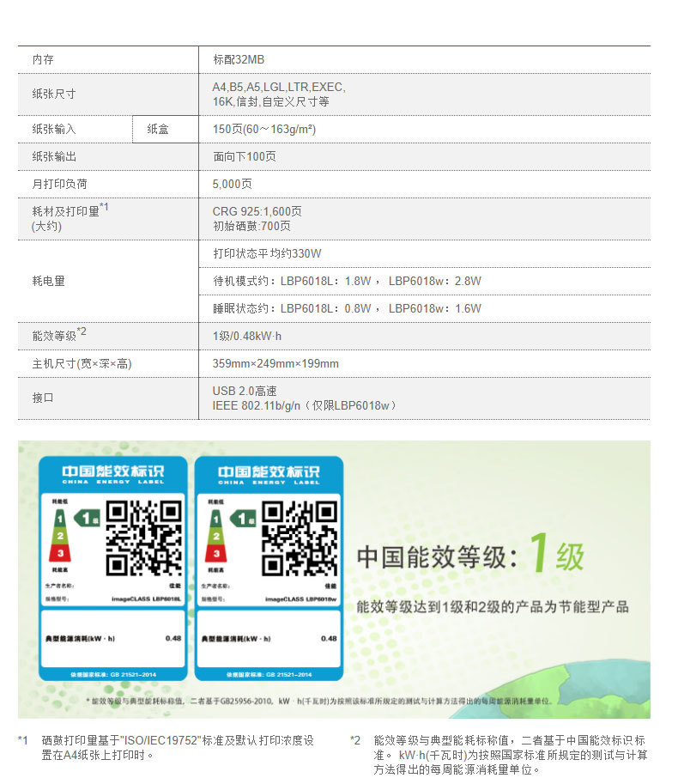Select the '面向下100页' value

[245, 156]
